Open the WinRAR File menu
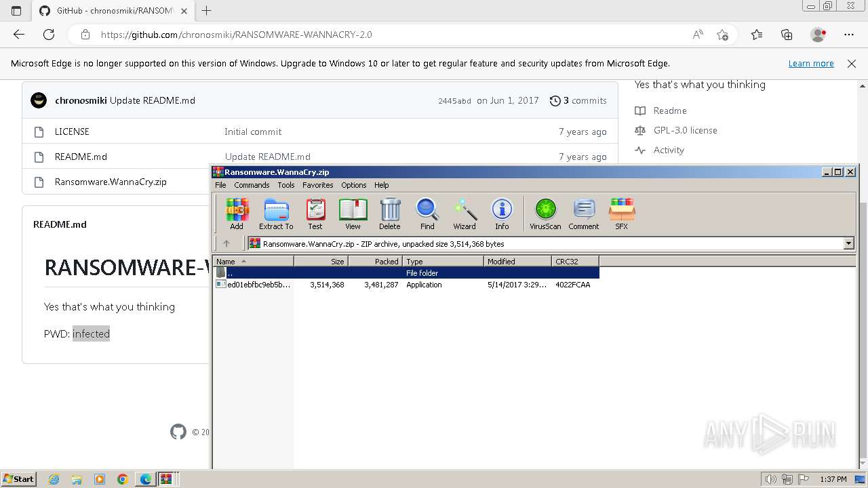This screenshot has width=868, height=488. 220,185
